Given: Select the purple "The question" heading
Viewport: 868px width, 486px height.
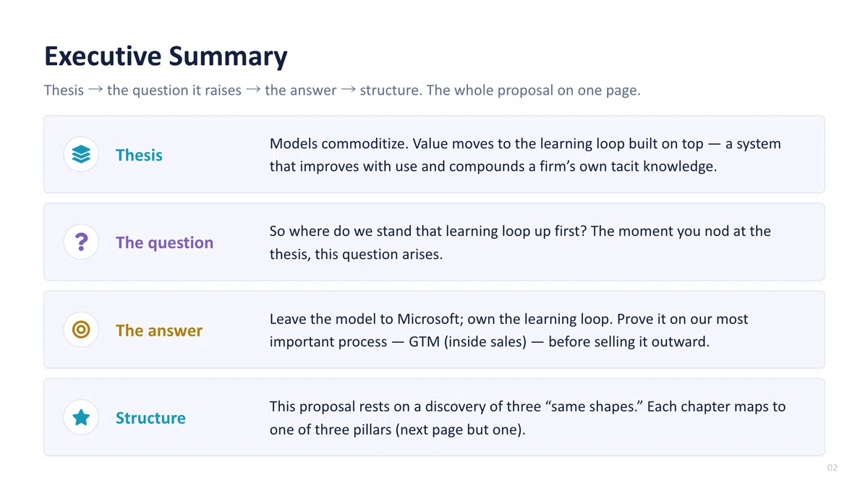Looking at the screenshot, I should [164, 242].
